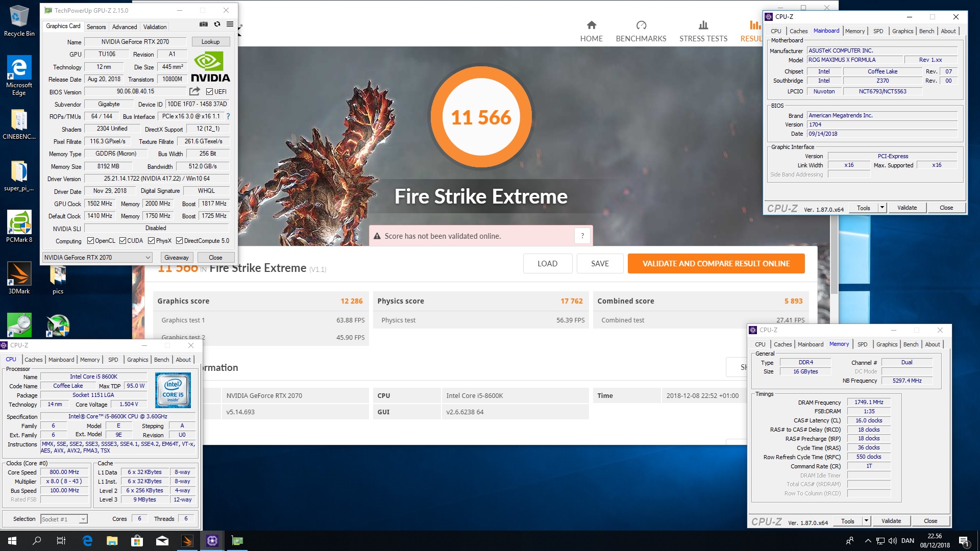Select Microsoft Edge desktop shortcut
Screen dimensions: 980x551
point(19,76)
